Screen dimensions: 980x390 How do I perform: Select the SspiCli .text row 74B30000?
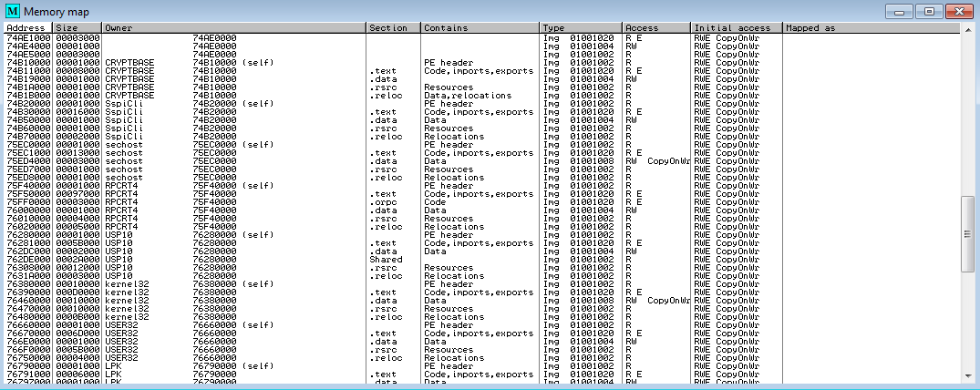coord(482,112)
